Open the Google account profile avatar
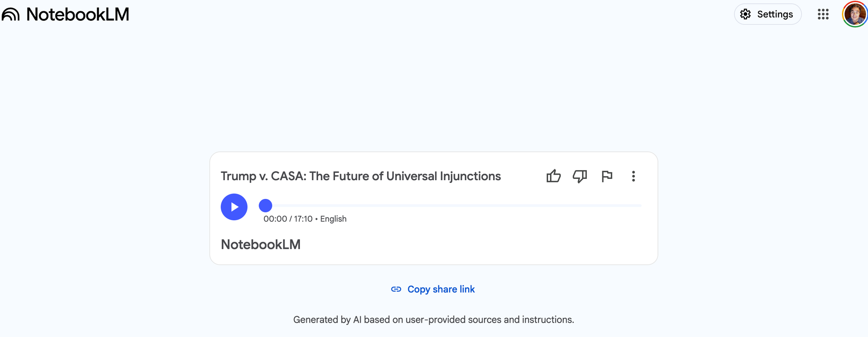The width and height of the screenshot is (868, 337). tap(855, 14)
